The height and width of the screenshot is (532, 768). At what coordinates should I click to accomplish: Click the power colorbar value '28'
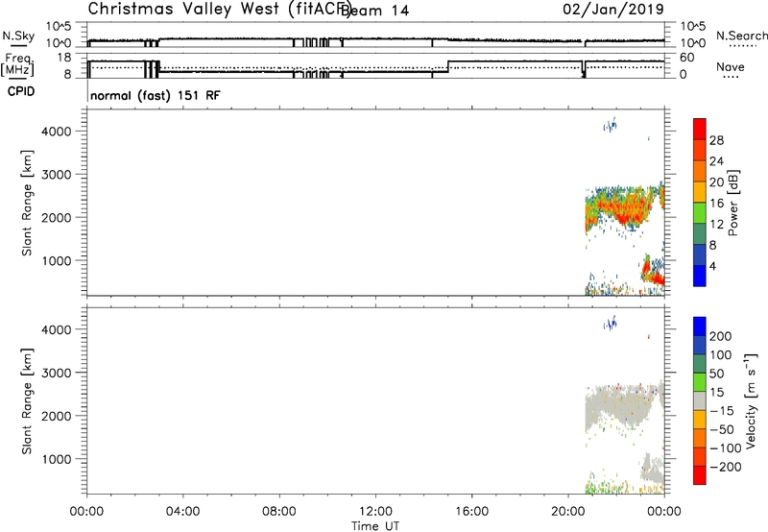[x=716, y=140]
